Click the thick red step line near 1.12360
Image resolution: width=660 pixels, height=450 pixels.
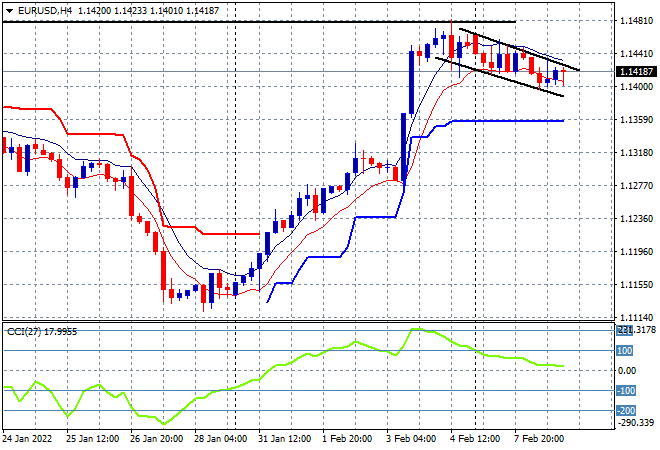point(230,234)
